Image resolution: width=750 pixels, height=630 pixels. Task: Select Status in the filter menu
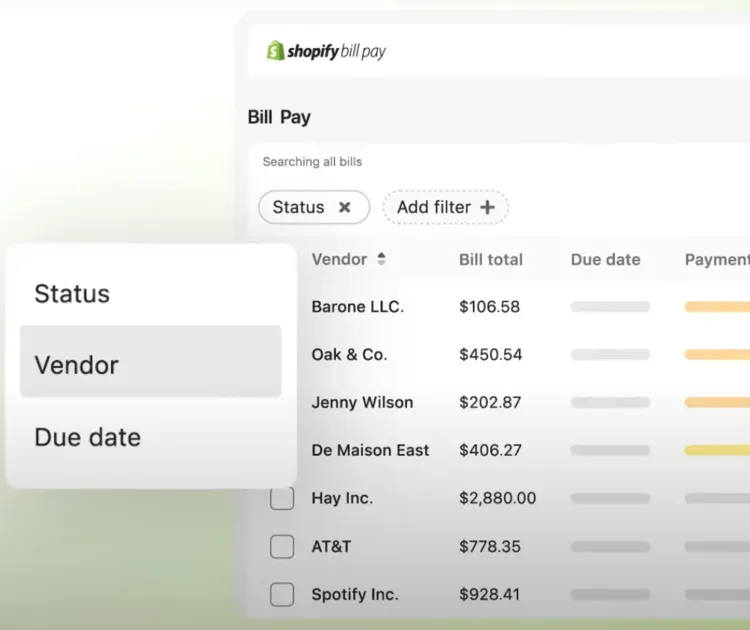pos(151,293)
